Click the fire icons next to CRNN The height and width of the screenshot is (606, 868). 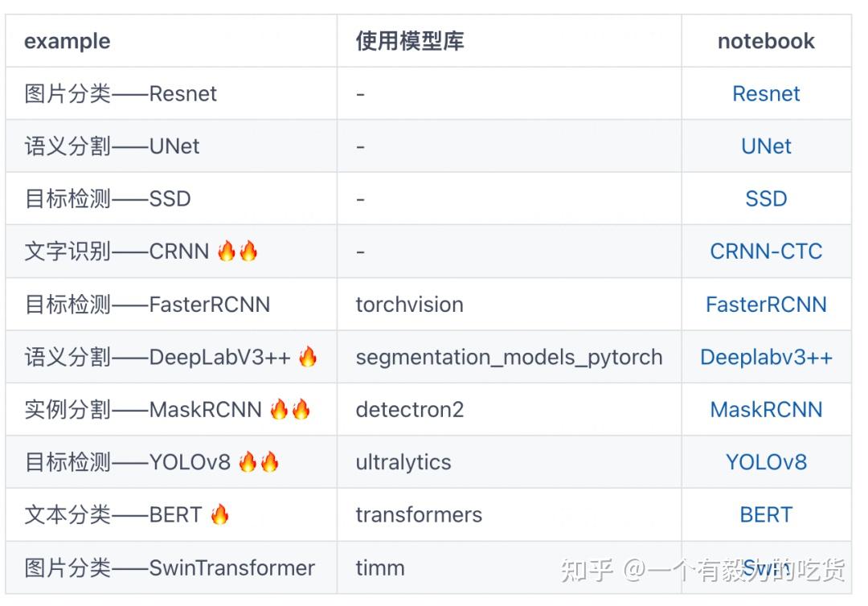237,251
